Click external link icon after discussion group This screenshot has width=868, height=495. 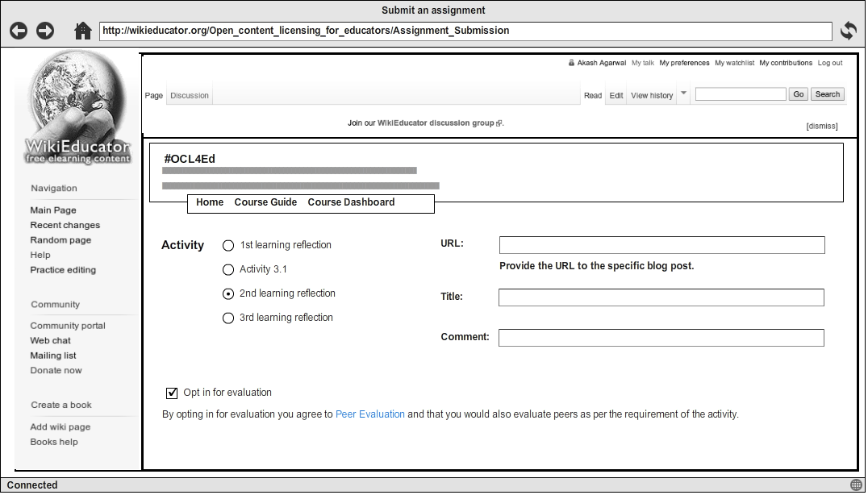click(499, 123)
